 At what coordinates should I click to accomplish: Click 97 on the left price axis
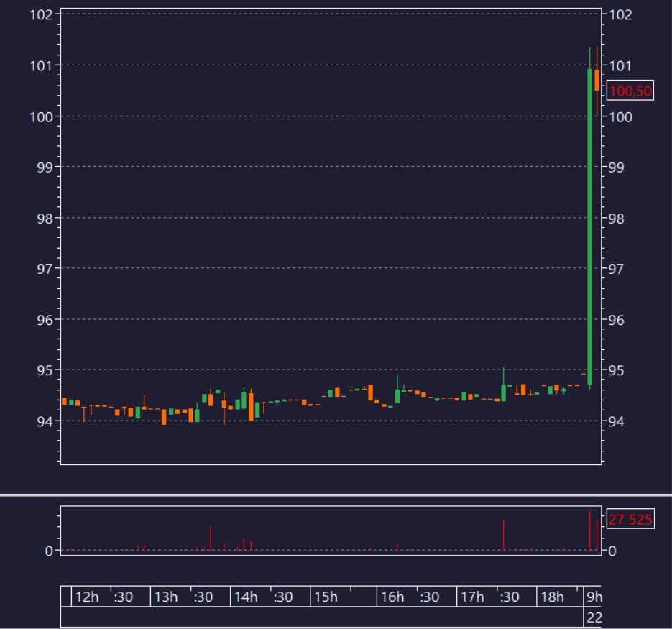pos(45,269)
